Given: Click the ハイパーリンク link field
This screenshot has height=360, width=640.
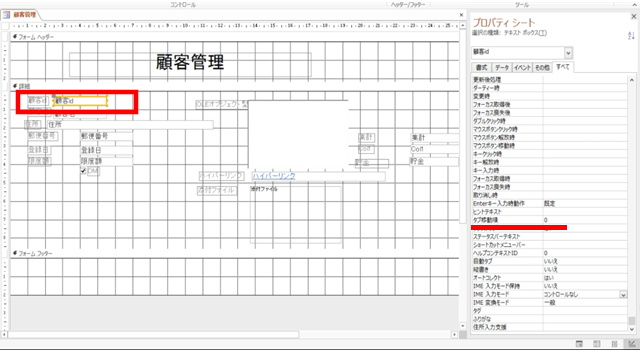Looking at the screenshot, I should point(318,176).
